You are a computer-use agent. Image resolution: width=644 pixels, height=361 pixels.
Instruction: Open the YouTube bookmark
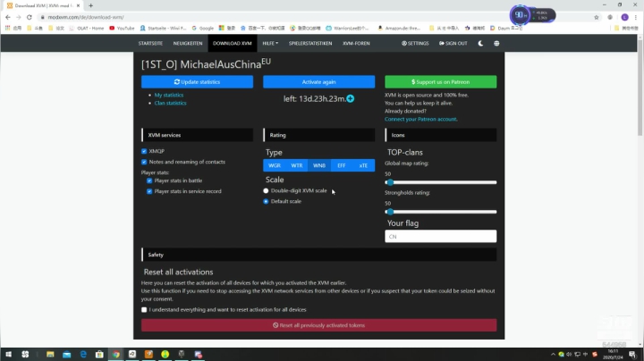click(x=122, y=28)
